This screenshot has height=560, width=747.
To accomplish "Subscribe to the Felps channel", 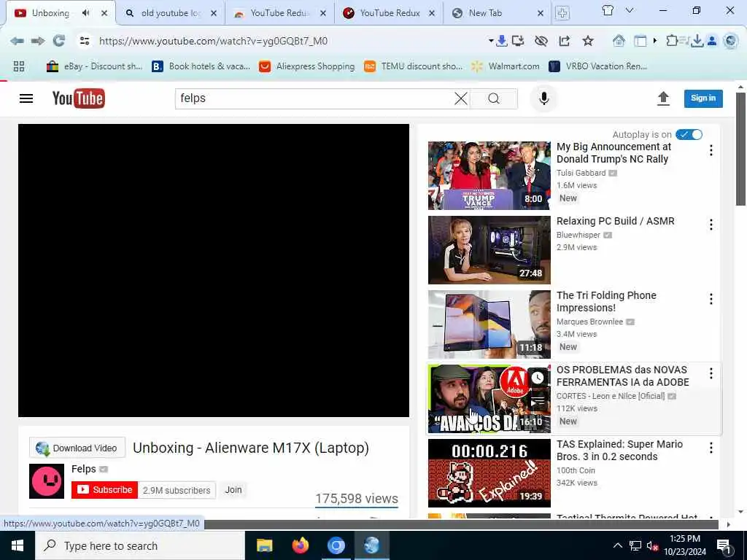I will point(105,489).
